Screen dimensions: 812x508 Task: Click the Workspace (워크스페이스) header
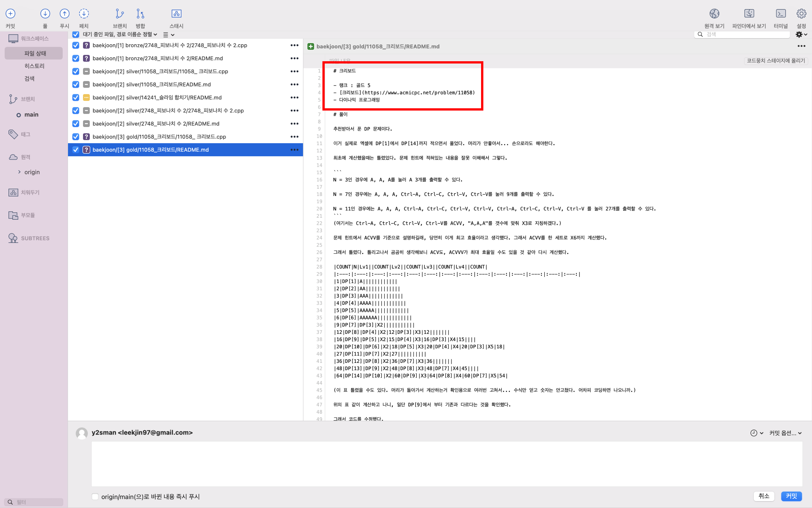tap(35, 39)
